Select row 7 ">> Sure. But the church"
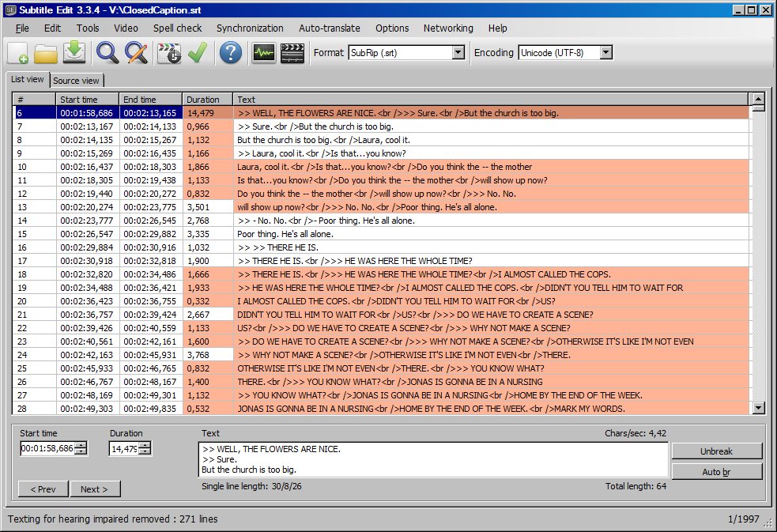The width and height of the screenshot is (777, 532). coord(380,126)
